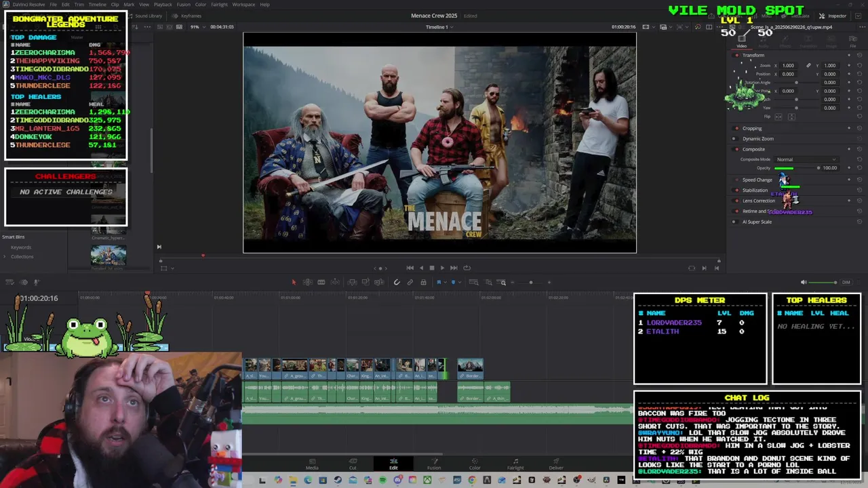Collapse the Transform section header
The image size is (868, 488).
point(753,55)
